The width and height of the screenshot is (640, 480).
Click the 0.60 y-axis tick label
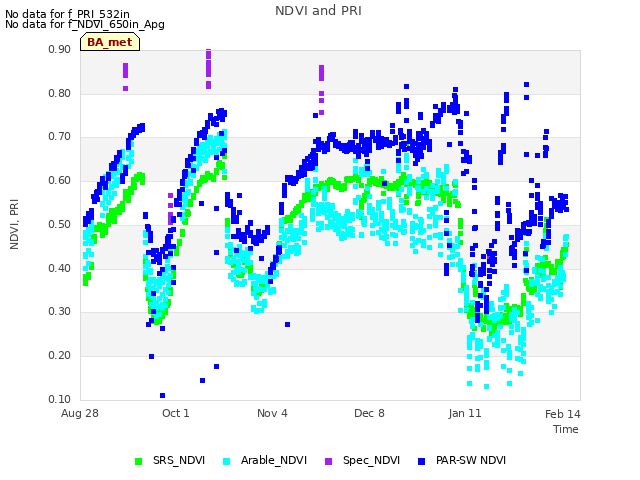tap(60, 180)
